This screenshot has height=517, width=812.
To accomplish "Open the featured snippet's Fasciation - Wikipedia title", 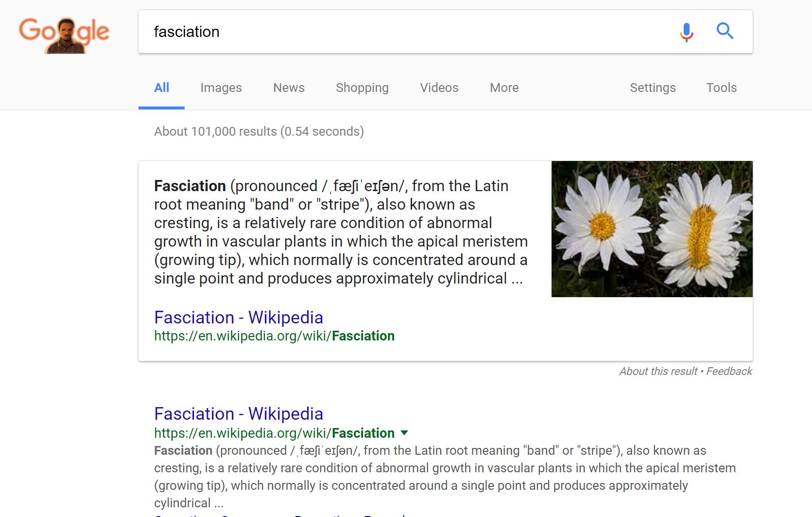I will coord(238,318).
